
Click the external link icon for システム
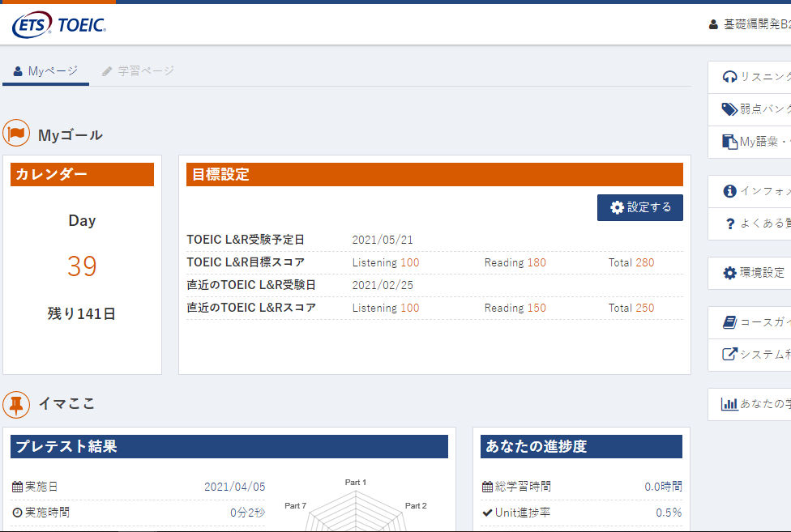coord(729,354)
